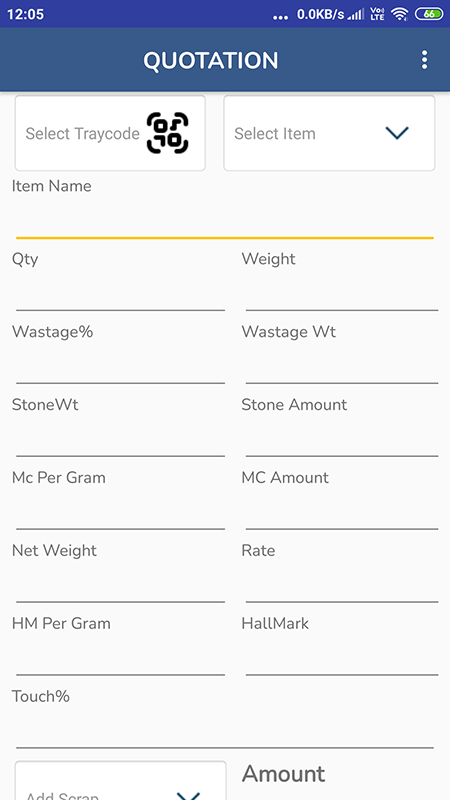
Task: Focus the Item Name input field
Action: pos(224,218)
